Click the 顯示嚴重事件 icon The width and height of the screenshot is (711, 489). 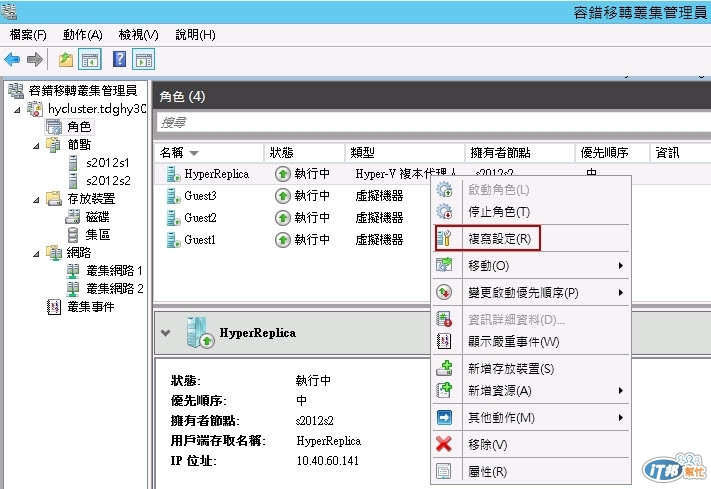point(444,341)
